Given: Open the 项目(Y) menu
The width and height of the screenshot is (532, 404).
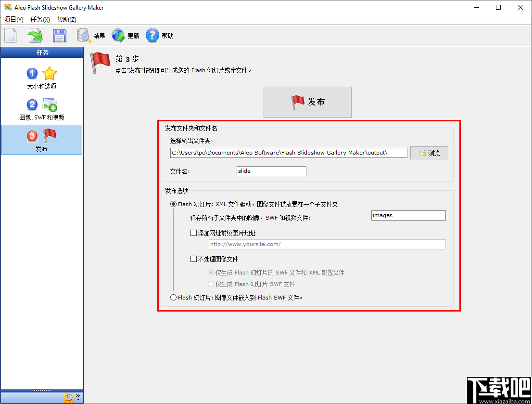Looking at the screenshot, I should pyautogui.click(x=13, y=19).
